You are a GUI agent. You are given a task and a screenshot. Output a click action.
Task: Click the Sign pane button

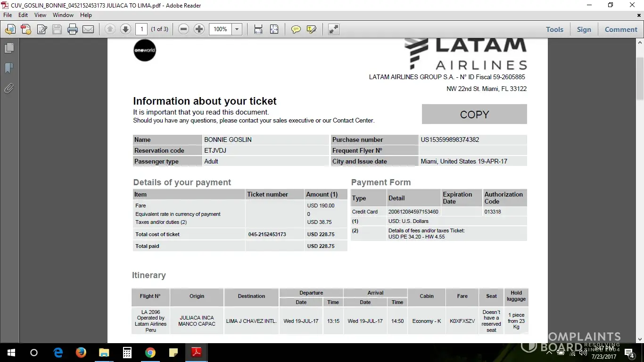point(584,29)
